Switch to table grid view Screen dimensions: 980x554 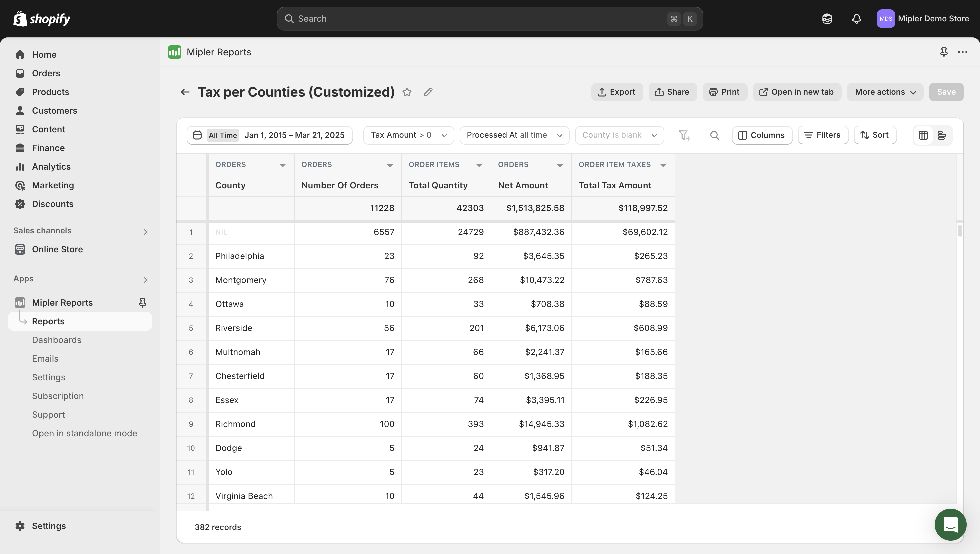coord(923,135)
